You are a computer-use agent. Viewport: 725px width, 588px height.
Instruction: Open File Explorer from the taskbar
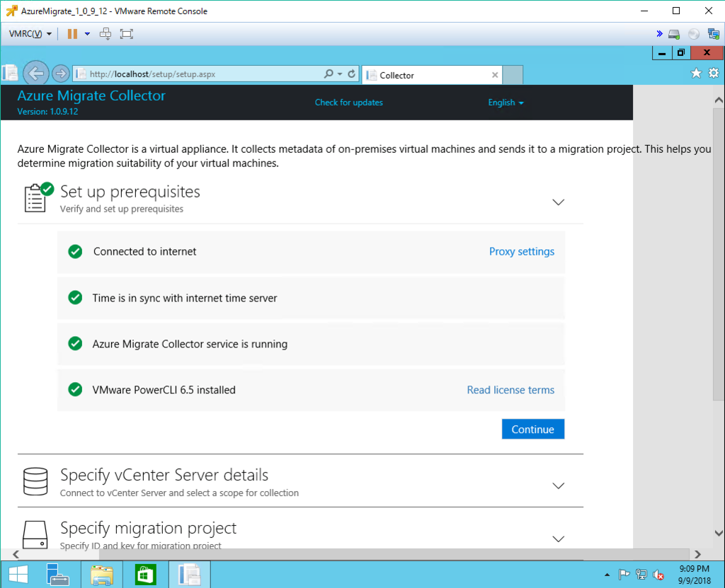(x=102, y=575)
